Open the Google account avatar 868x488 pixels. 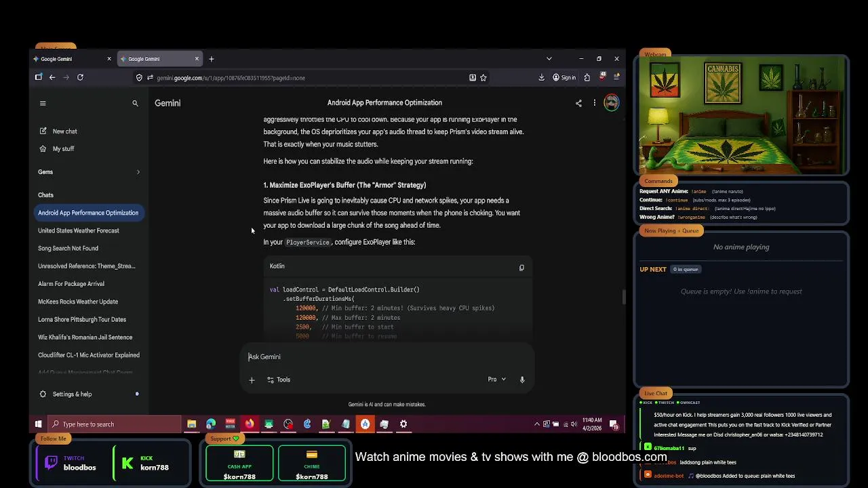coord(611,103)
